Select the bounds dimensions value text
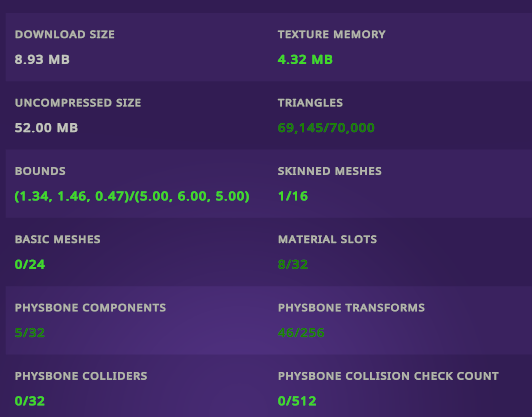This screenshot has width=532, height=417. [x=132, y=196]
